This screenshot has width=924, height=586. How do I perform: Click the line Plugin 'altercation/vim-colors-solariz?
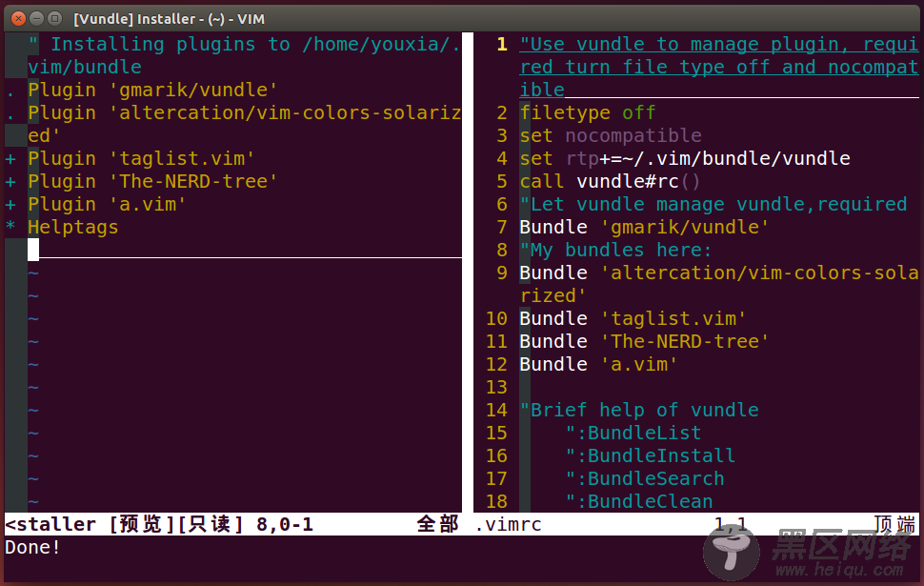(245, 113)
